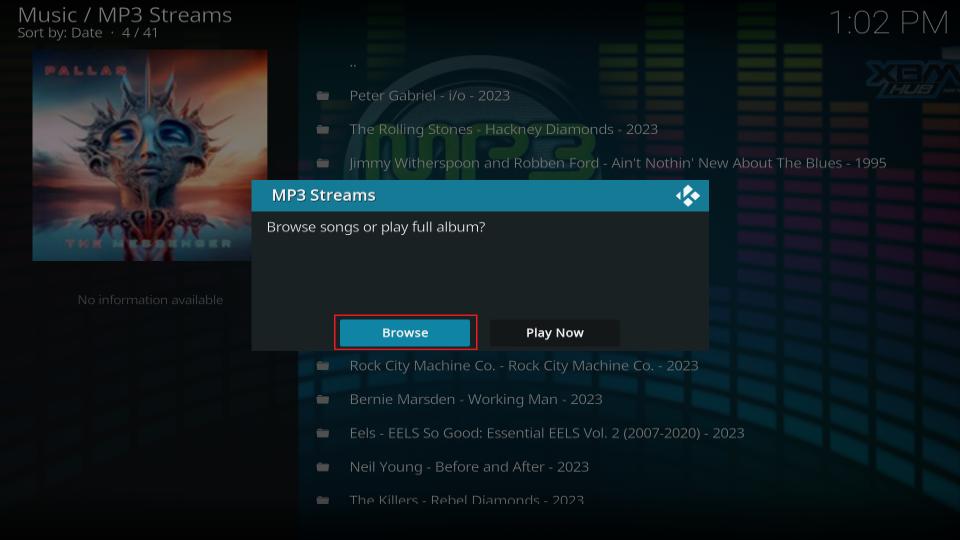Click folder icon beside The Killers entry

click(323, 500)
